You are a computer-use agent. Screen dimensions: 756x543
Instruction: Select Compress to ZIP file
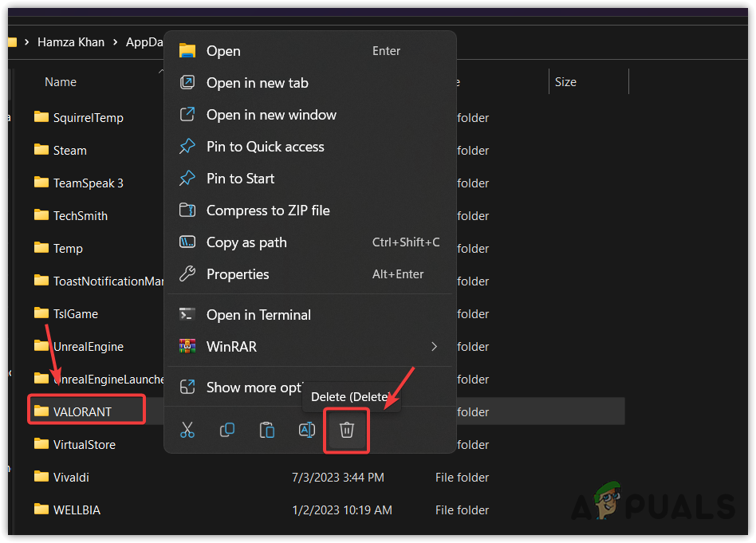coord(268,211)
